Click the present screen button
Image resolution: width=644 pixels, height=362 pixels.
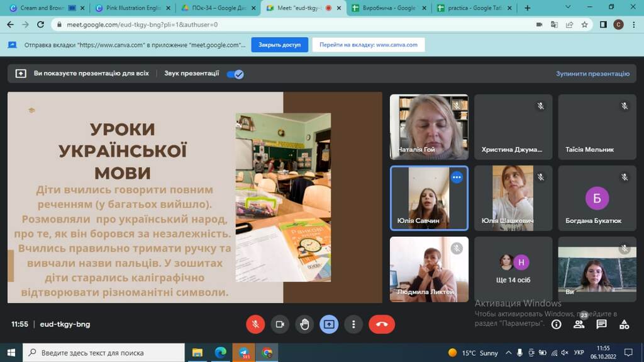(329, 324)
